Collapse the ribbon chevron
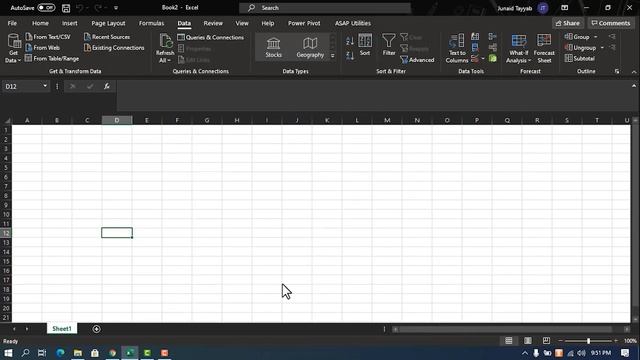Image resolution: width=640 pixels, height=360 pixels. click(x=633, y=72)
